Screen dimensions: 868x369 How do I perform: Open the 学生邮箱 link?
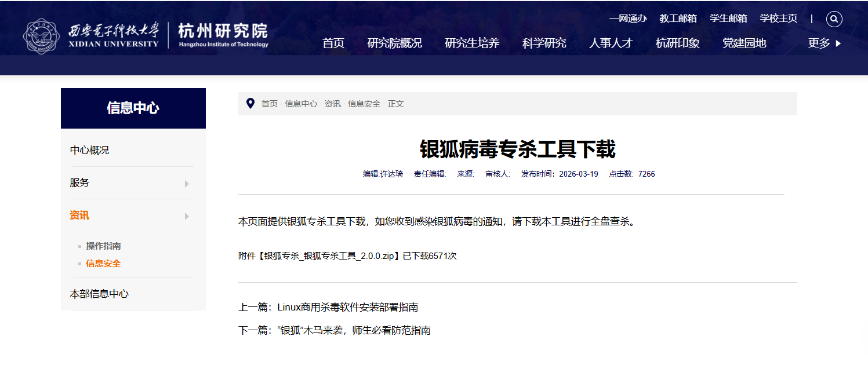(728, 19)
